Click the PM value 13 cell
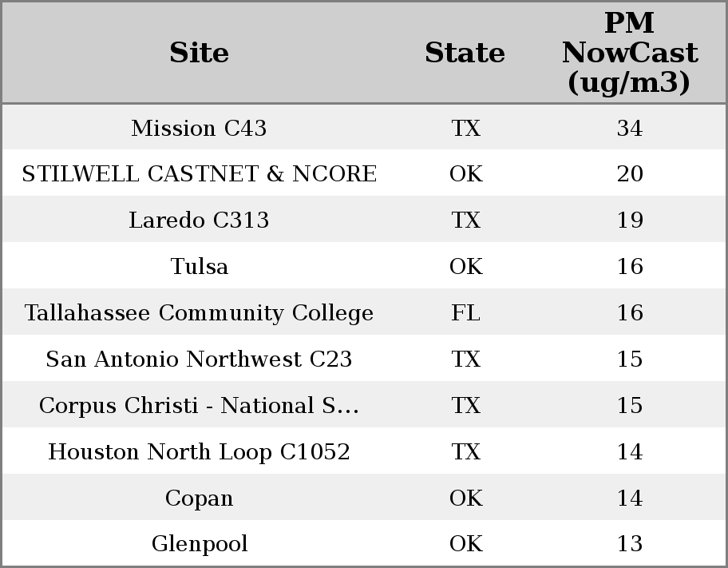 [629, 544]
